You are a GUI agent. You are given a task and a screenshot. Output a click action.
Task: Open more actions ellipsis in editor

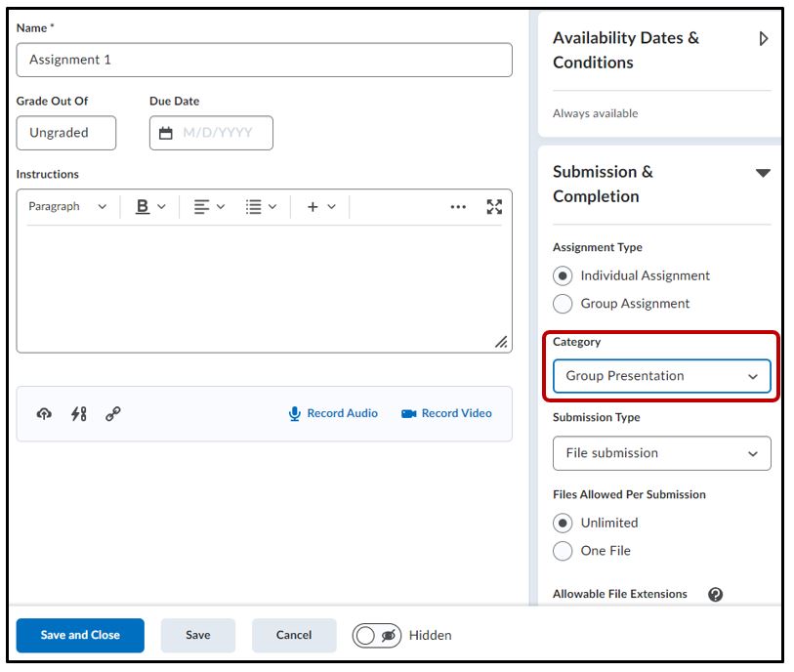[x=458, y=207]
